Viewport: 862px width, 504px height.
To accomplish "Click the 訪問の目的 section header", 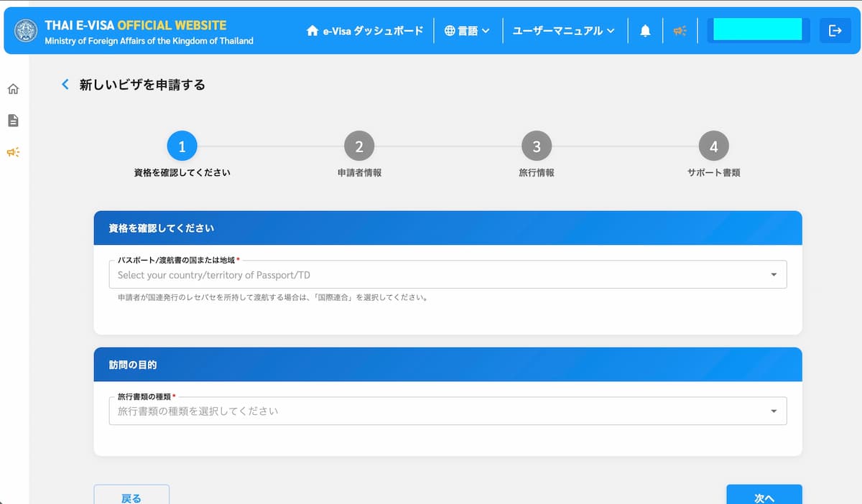I will [x=448, y=364].
